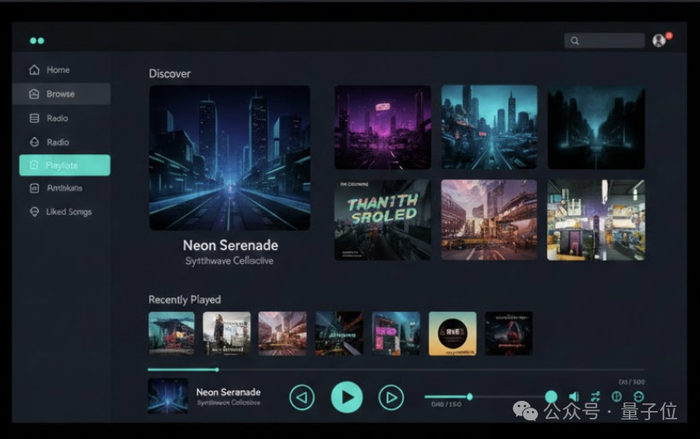Open the Neon Serenade featured album cover

229,158
